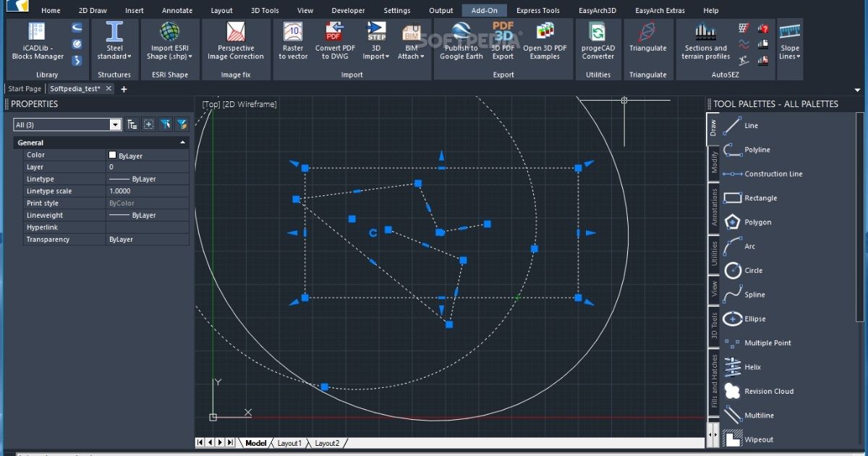Switch to the Layout2 tab

tap(327, 443)
